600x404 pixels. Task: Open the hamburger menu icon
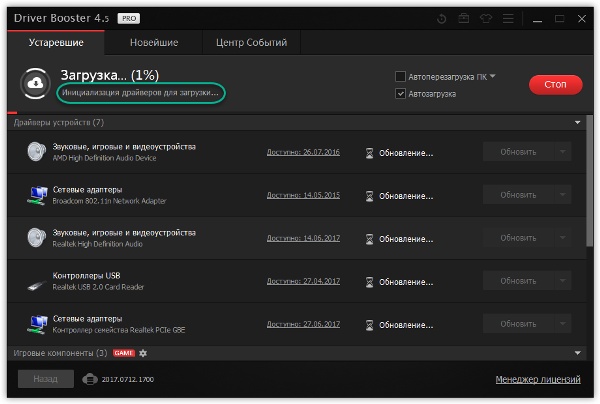[x=508, y=18]
